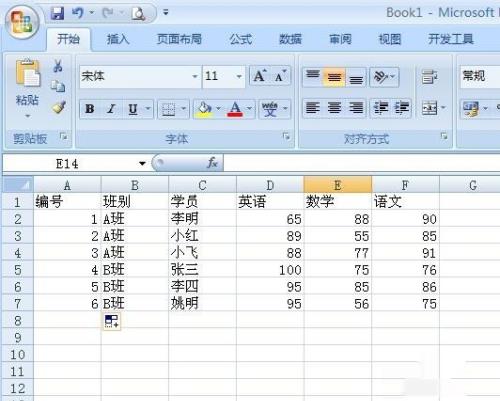Click the Paste clipboard icon
500x401 pixels.
click(x=27, y=73)
